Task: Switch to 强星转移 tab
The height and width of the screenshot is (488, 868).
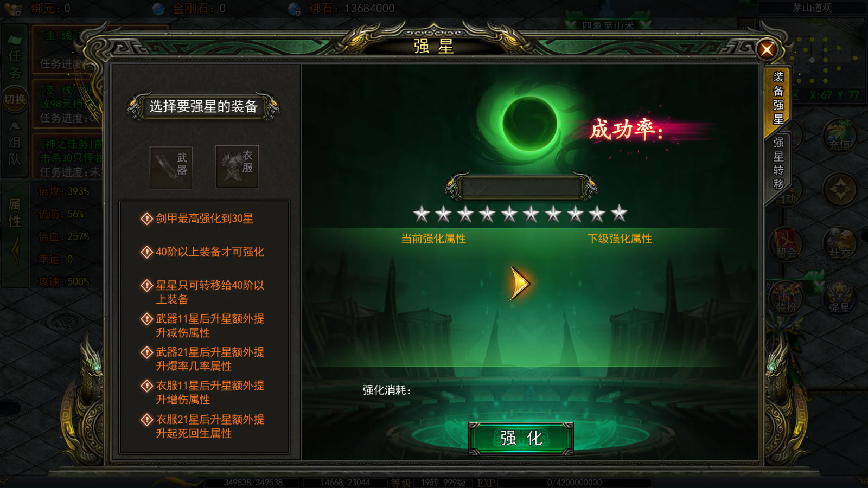Action: [778, 164]
